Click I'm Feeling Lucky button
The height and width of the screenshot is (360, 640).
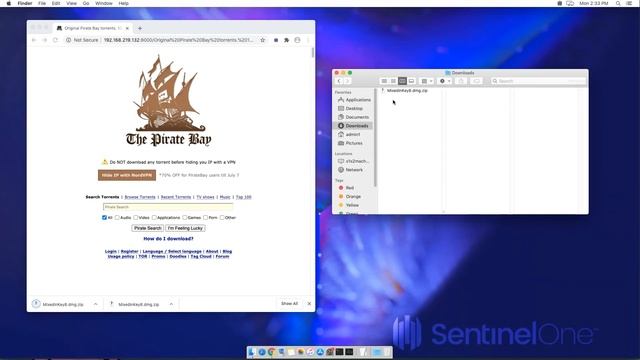(185, 228)
